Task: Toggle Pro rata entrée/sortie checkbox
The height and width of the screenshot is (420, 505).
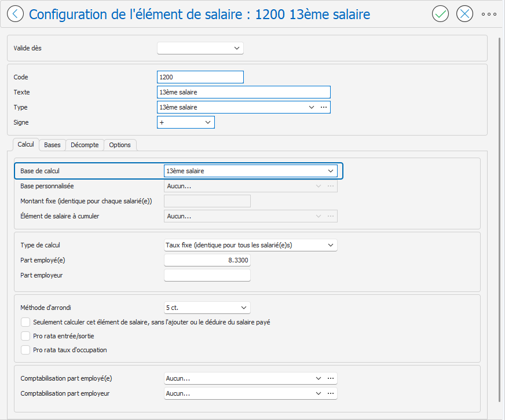Action: [25, 336]
